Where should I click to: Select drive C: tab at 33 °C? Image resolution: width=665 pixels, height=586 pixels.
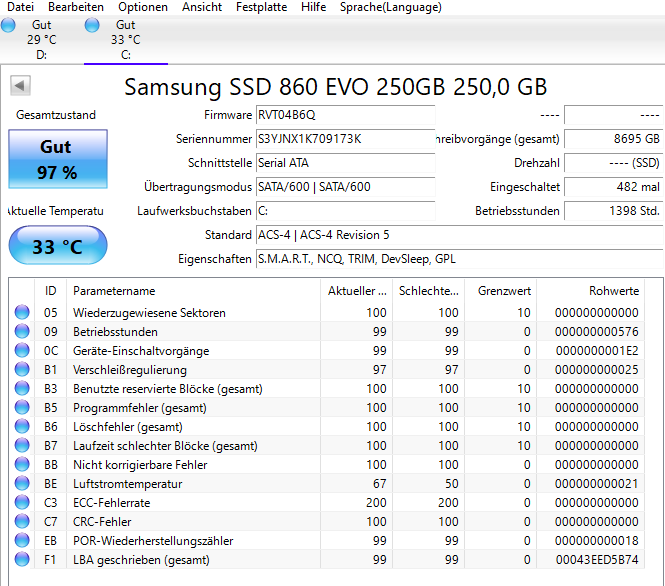point(126,40)
